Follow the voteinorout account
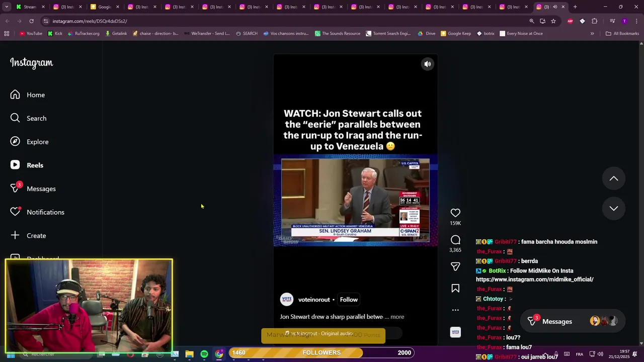Viewport: 644px width, 362px height. [x=349, y=300]
